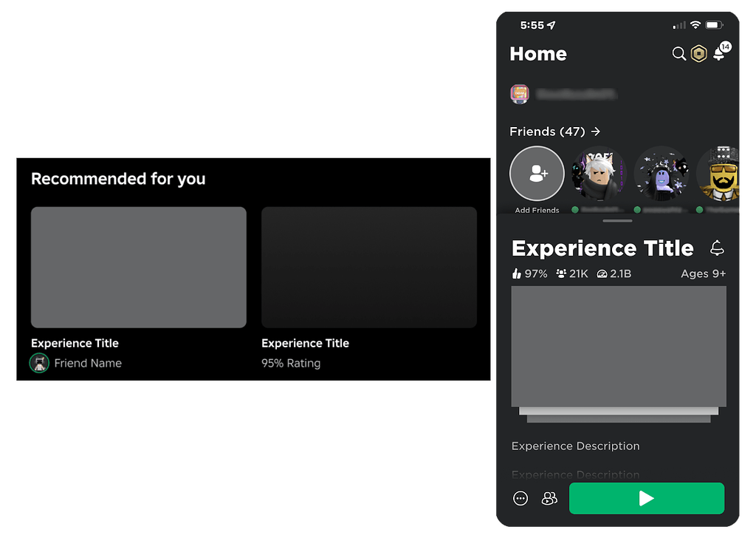This screenshot has width=756, height=535.
Task: Tap the user avatar under Home
Action: click(x=520, y=94)
